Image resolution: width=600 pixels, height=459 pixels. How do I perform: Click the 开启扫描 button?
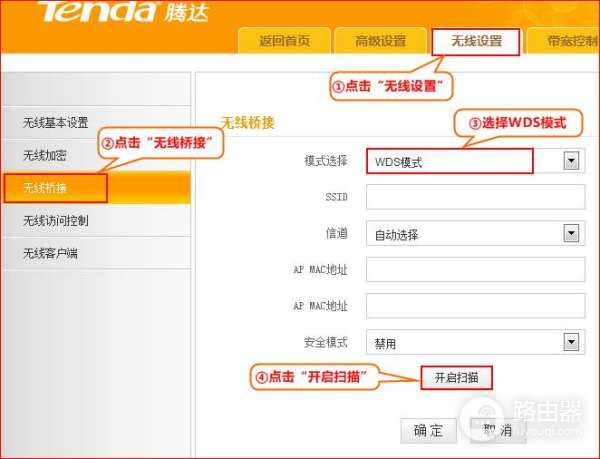(x=457, y=378)
